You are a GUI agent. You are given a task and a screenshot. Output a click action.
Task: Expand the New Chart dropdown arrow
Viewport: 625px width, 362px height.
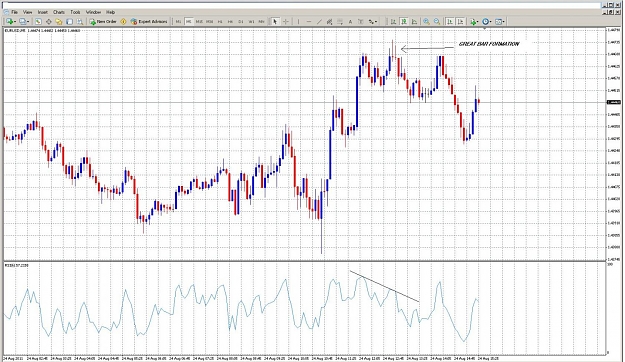tap(15, 22)
